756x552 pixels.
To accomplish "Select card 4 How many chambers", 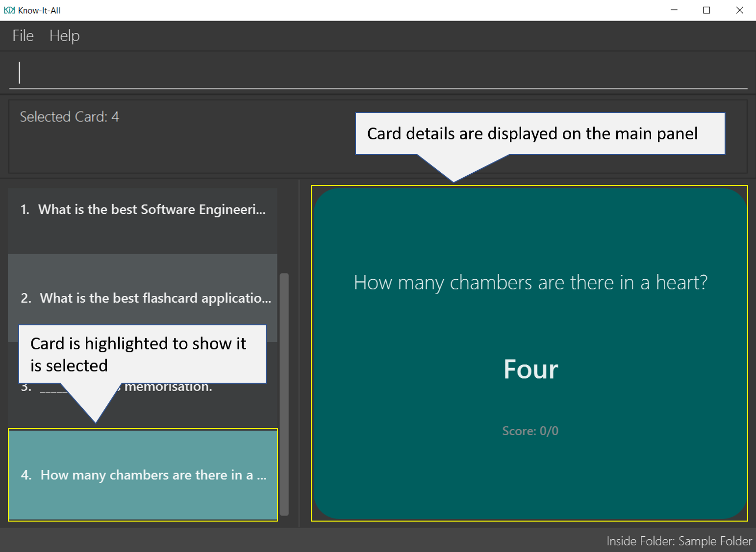I will pyautogui.click(x=143, y=474).
